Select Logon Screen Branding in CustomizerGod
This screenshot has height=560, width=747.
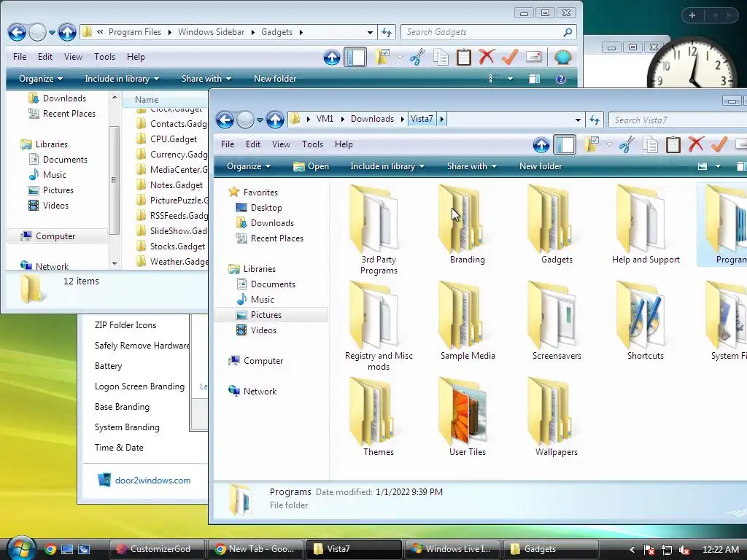point(139,386)
